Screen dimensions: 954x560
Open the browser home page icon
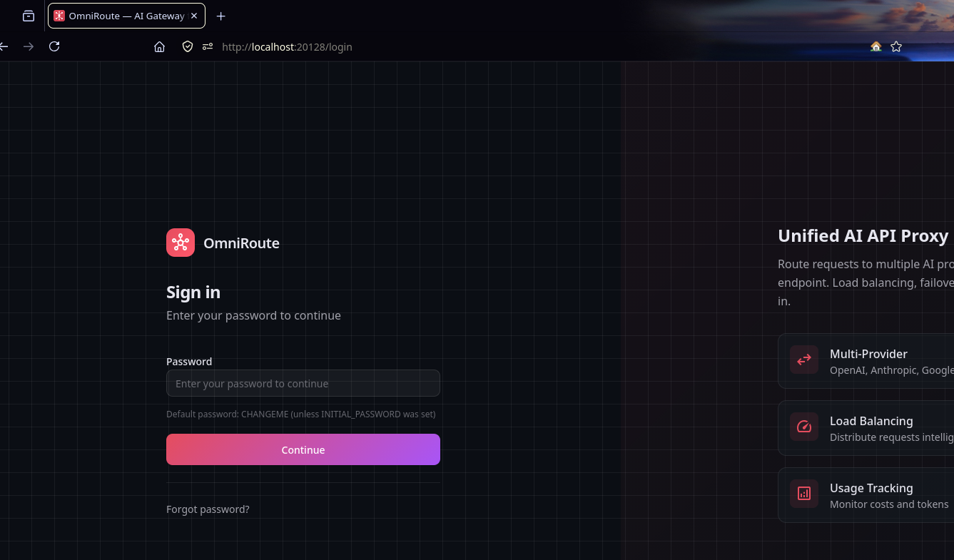tap(160, 46)
